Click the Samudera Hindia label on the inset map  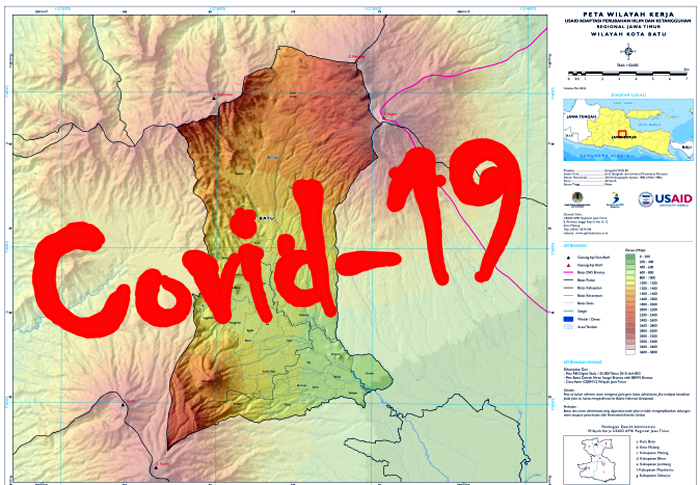point(604,156)
